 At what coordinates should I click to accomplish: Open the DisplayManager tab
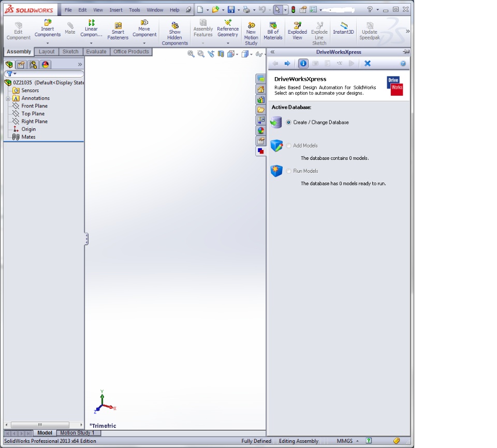coord(46,65)
